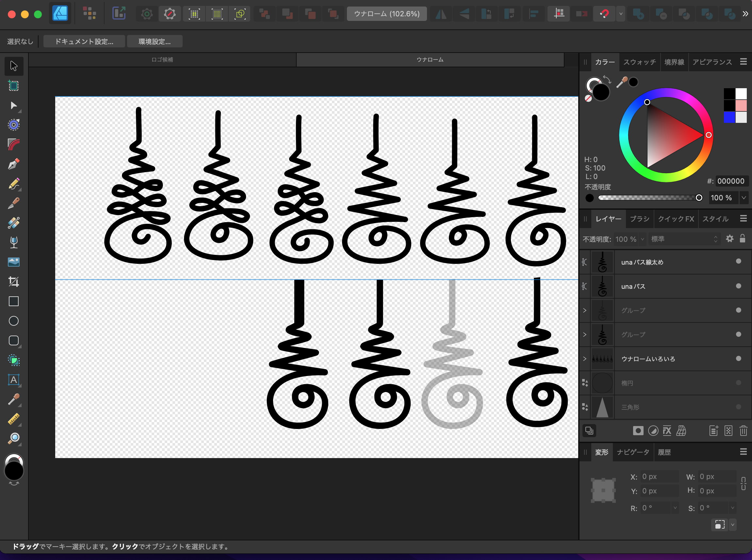Select the Ellipse tool
Screen dimensions: 752x560
[13, 321]
